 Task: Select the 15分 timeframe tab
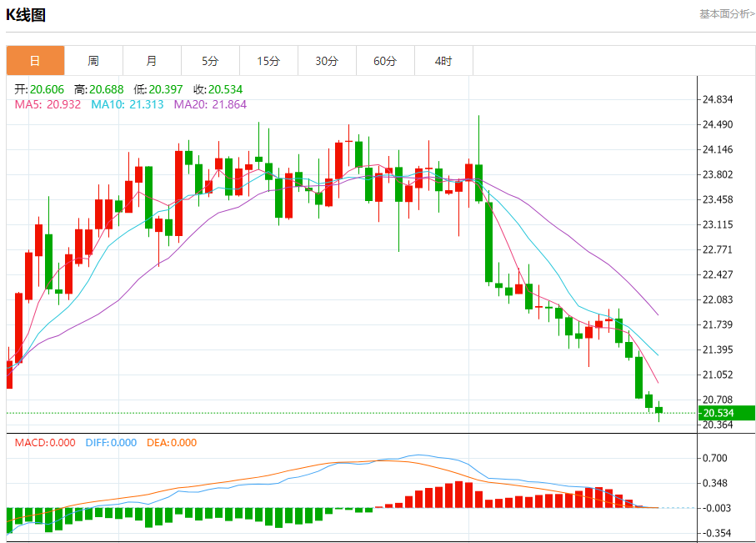pos(268,61)
